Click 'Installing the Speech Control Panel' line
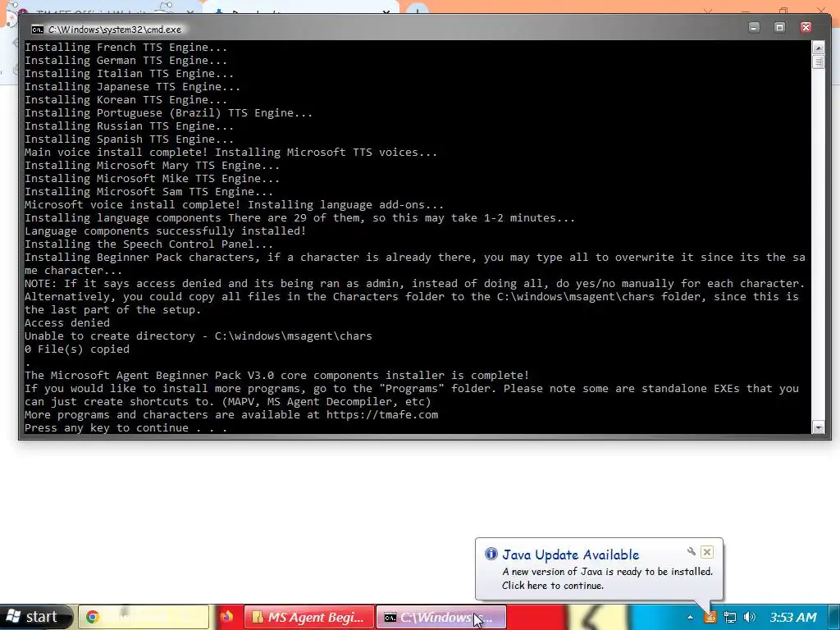840x630 pixels. (149, 244)
